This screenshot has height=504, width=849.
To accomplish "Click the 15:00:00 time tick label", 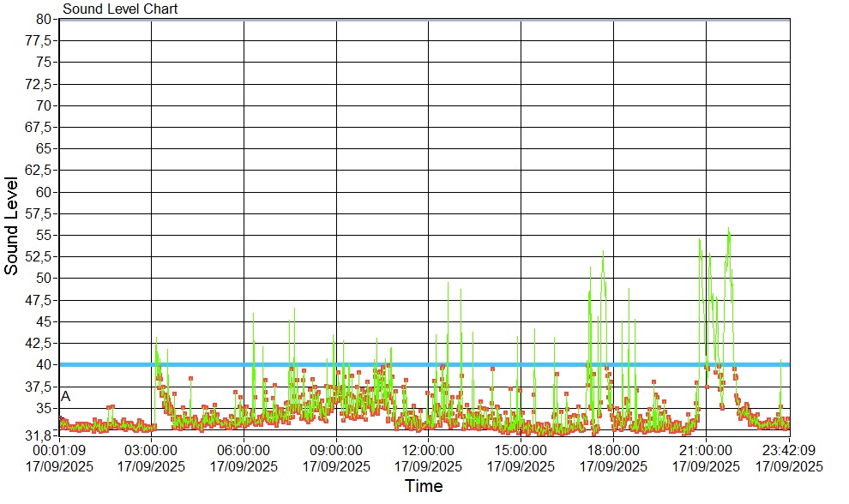I will click(521, 450).
